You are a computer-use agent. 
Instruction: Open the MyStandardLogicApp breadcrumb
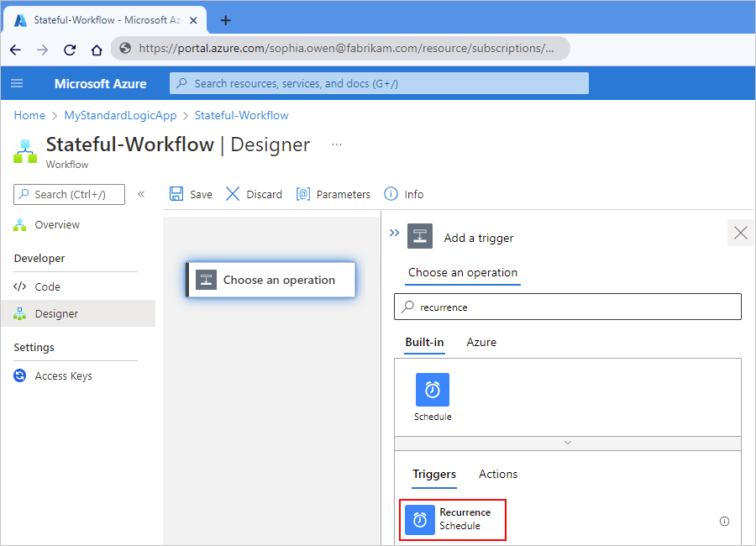120,115
